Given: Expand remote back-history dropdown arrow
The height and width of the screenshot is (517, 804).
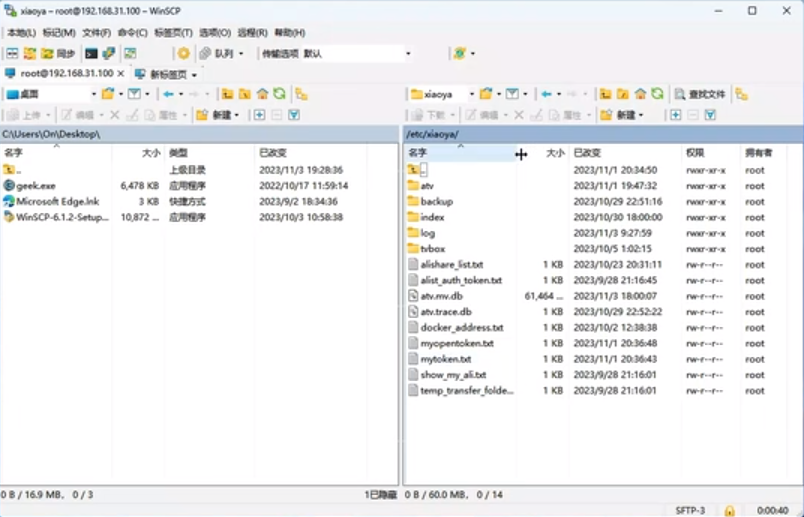Looking at the screenshot, I should pyautogui.click(x=559, y=94).
